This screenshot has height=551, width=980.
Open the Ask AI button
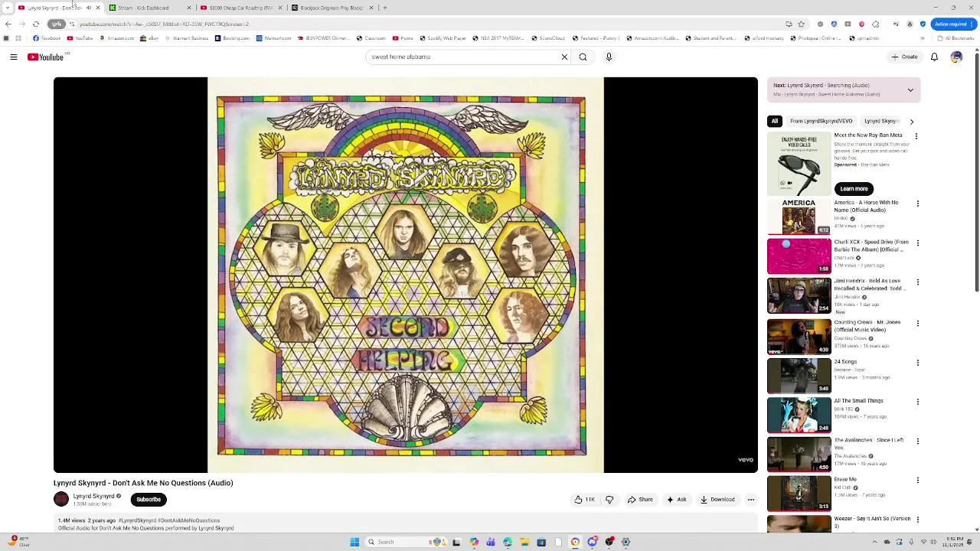pyautogui.click(x=676, y=500)
